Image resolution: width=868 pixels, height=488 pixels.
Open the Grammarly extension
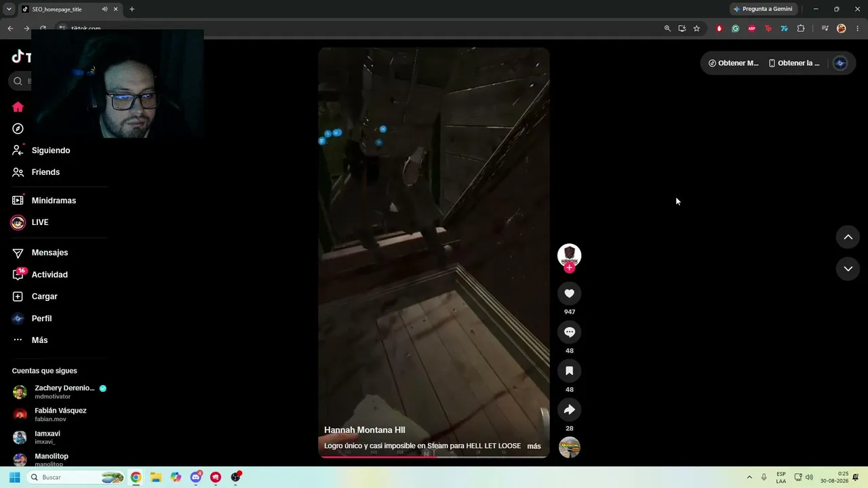(x=736, y=28)
